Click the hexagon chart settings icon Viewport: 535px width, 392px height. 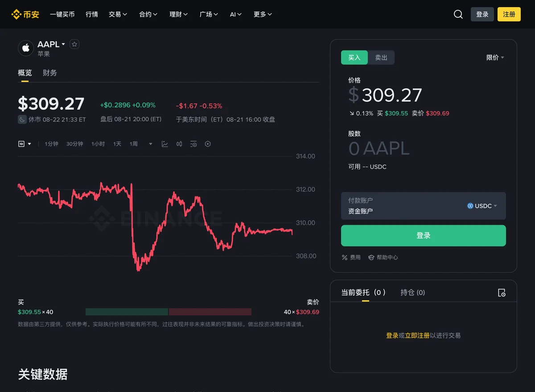click(208, 144)
